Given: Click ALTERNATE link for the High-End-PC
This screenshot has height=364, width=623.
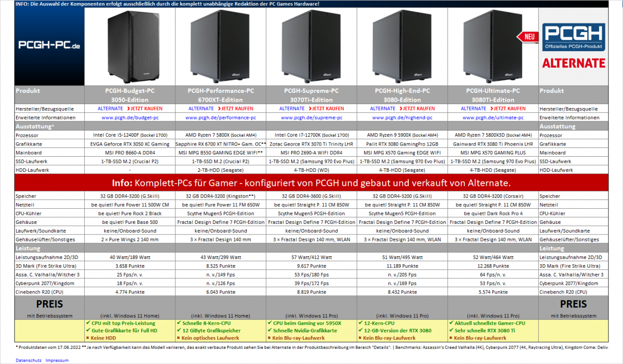Looking at the screenshot, I should pos(383,109).
